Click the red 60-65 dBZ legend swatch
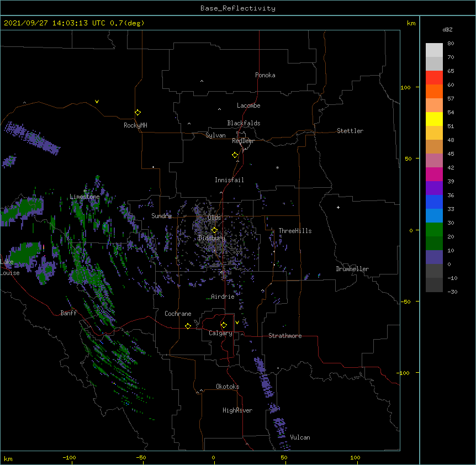The image size is (476, 465). click(434, 77)
